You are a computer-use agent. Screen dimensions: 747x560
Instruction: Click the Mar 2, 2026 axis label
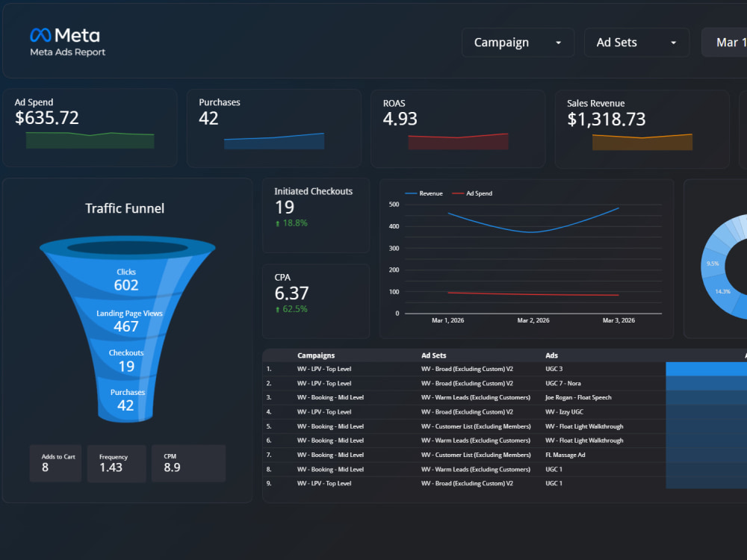click(x=533, y=320)
